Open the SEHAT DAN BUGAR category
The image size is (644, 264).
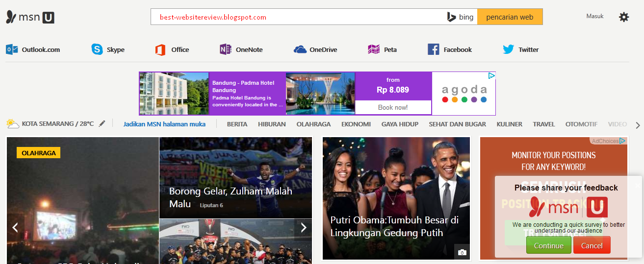[458, 124]
